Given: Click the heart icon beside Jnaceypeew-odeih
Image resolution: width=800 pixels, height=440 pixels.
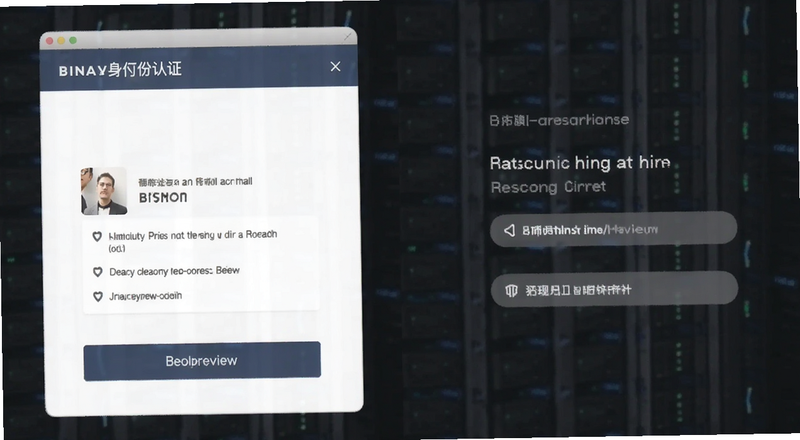Looking at the screenshot, I should coord(97,297).
